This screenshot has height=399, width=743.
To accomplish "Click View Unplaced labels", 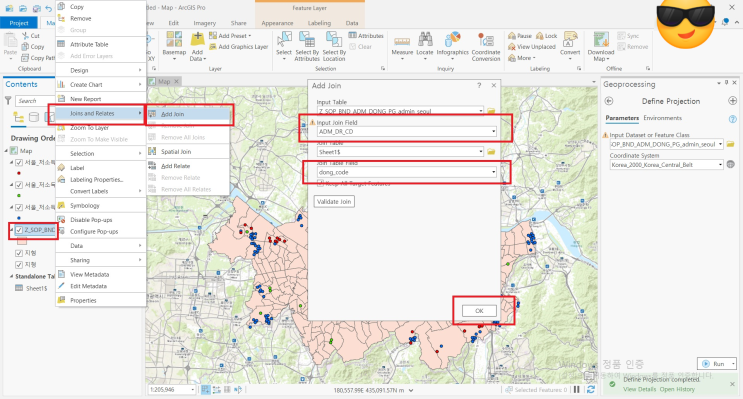I will pos(532,47).
